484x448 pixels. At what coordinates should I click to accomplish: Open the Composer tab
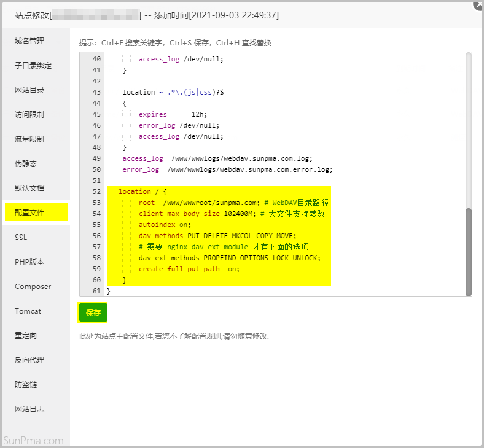[33, 287]
